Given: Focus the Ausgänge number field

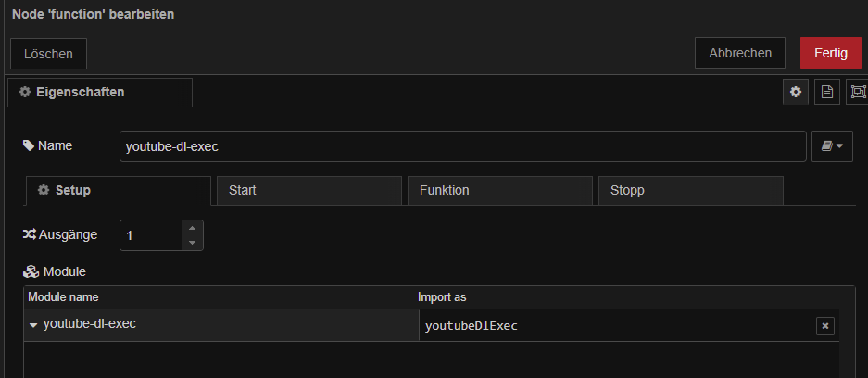Looking at the screenshot, I should (x=151, y=235).
